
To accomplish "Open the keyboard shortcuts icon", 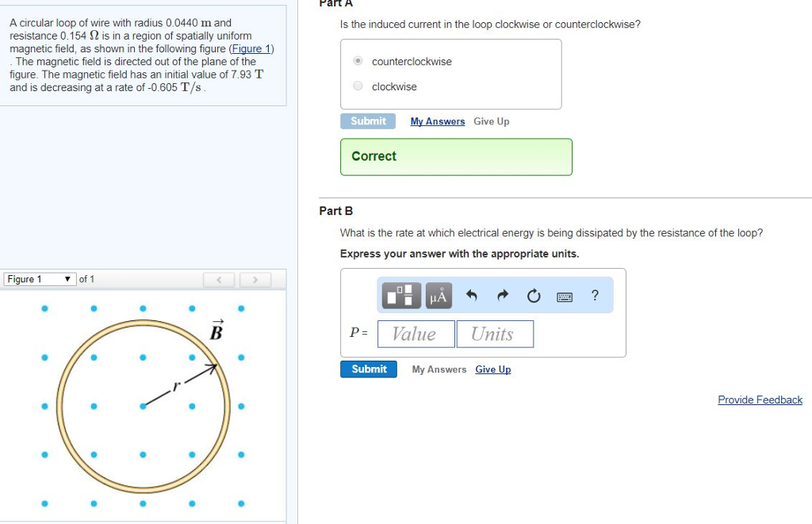I will 565,296.
